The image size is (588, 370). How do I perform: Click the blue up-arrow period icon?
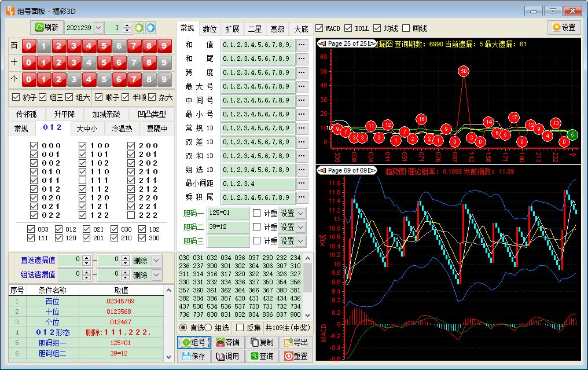[150, 28]
